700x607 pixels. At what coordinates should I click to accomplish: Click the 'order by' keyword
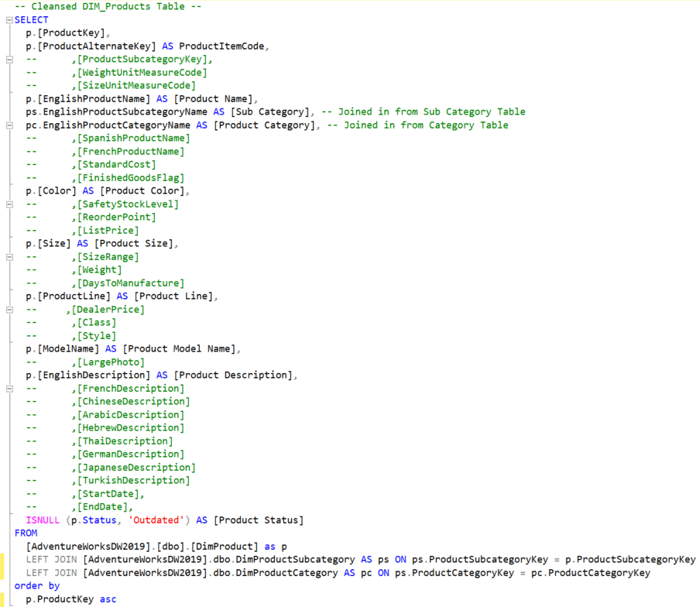tap(36, 586)
